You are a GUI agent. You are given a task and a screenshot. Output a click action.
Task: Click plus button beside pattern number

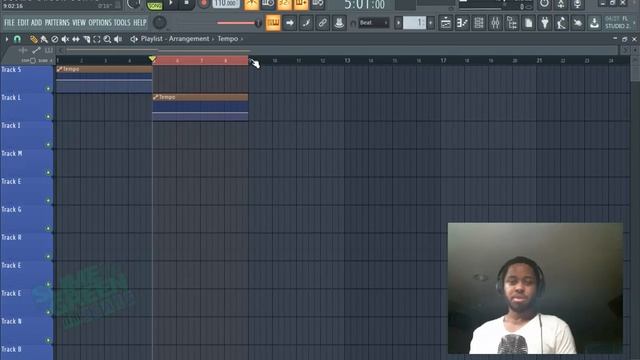pos(431,23)
